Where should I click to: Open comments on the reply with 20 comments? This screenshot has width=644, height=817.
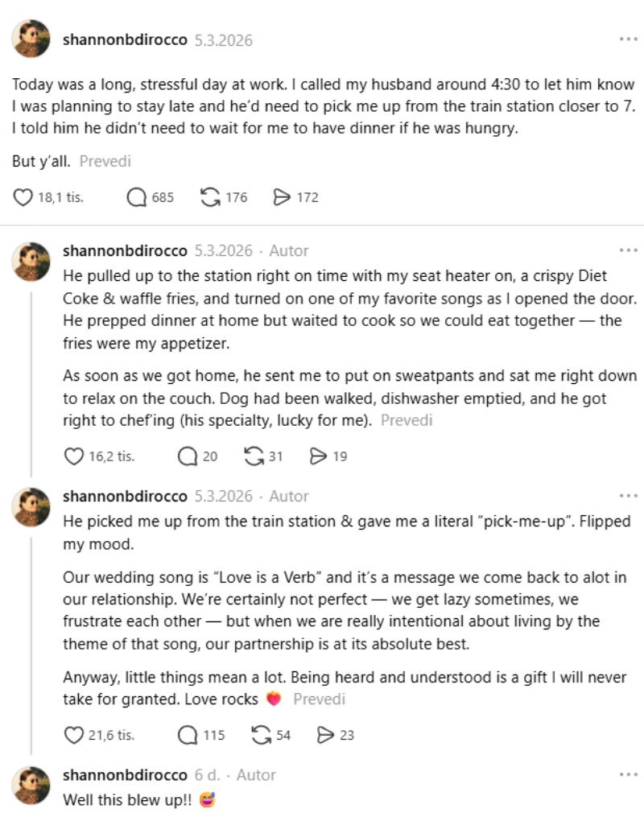tap(188, 456)
